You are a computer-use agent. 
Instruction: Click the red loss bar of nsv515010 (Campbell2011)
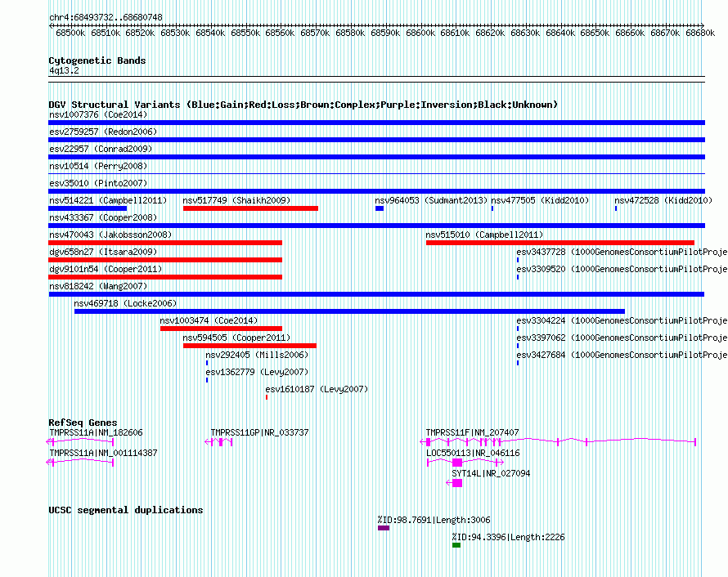pyautogui.click(x=560, y=243)
